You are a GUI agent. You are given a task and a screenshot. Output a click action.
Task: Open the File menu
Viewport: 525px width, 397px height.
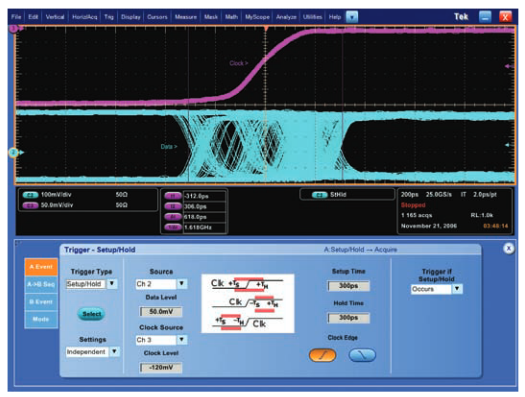pyautogui.click(x=16, y=17)
